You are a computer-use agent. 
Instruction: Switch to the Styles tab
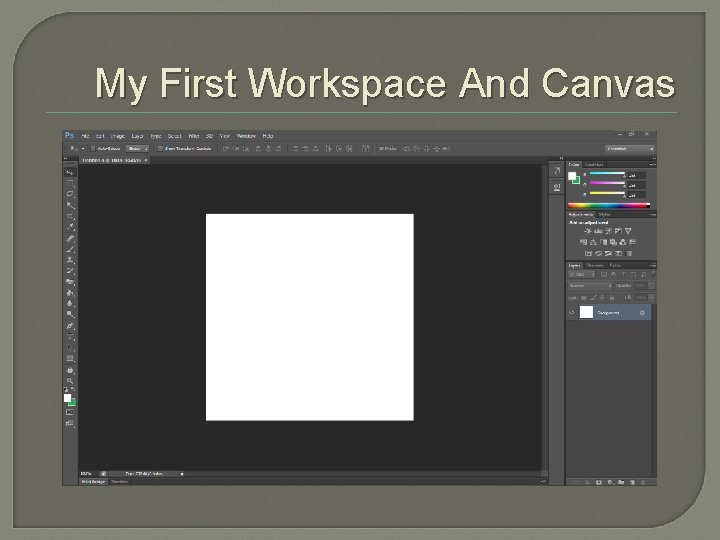click(x=604, y=215)
